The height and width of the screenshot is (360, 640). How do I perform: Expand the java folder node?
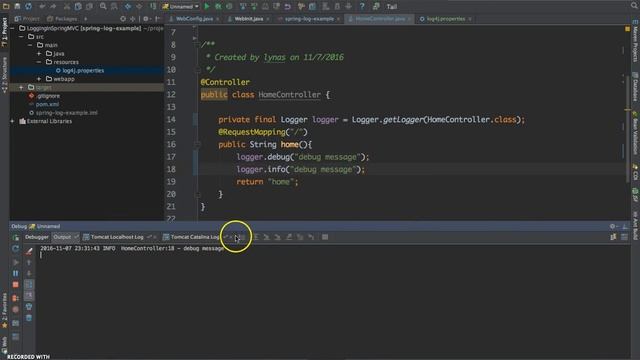(x=39, y=53)
